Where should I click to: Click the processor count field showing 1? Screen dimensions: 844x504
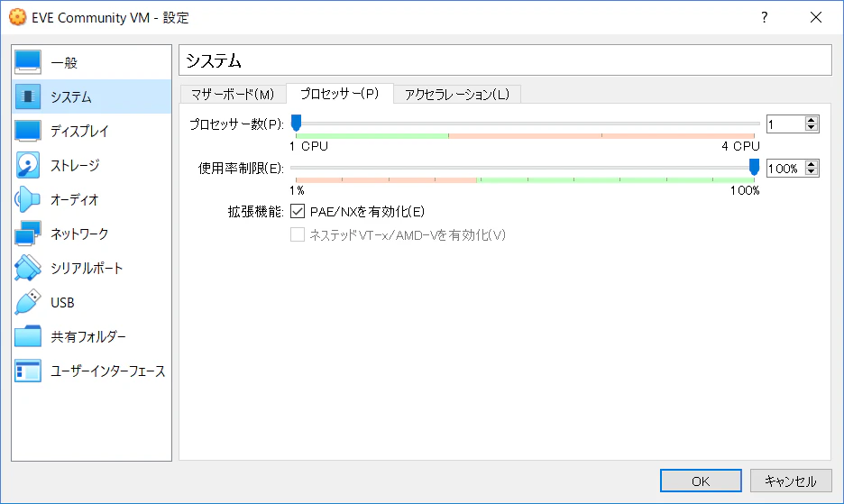point(786,124)
